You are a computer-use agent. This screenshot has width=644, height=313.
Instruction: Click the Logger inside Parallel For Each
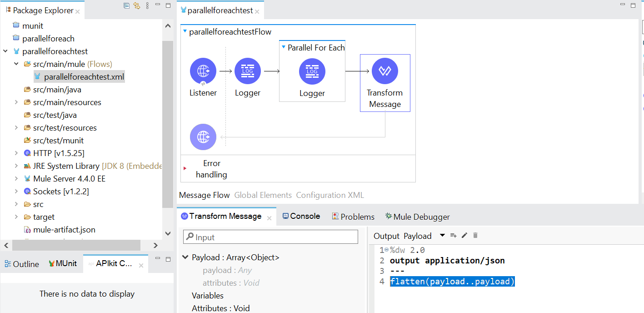312,72
